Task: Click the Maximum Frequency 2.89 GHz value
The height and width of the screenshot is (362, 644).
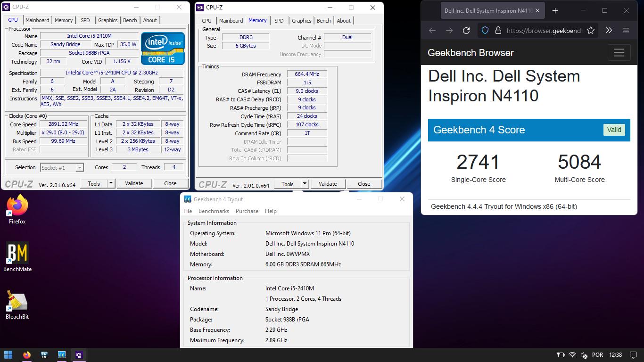Action: coord(276,340)
